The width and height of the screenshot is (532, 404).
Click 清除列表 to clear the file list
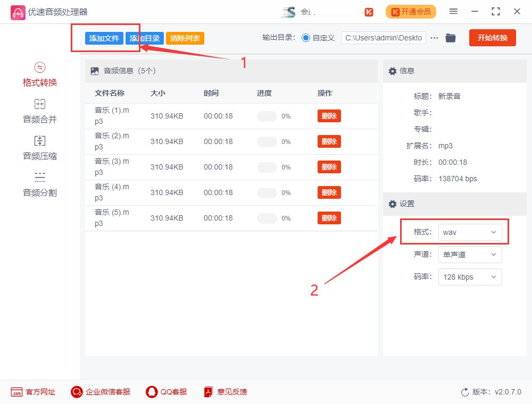pyautogui.click(x=185, y=38)
